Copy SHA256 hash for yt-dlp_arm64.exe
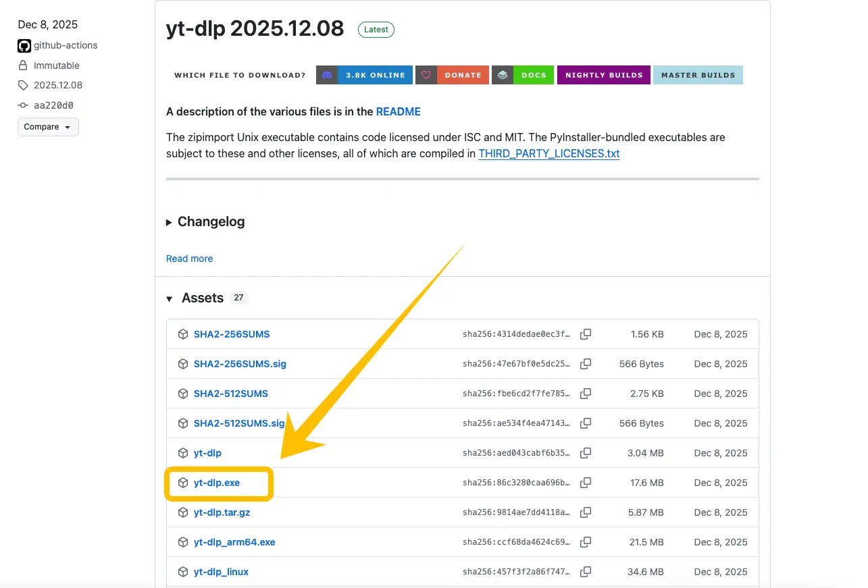 click(x=586, y=542)
